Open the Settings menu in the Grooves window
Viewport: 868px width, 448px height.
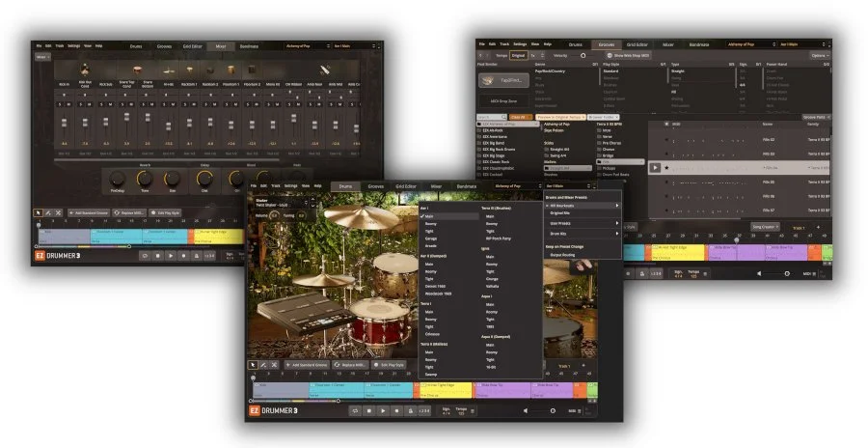click(520, 43)
